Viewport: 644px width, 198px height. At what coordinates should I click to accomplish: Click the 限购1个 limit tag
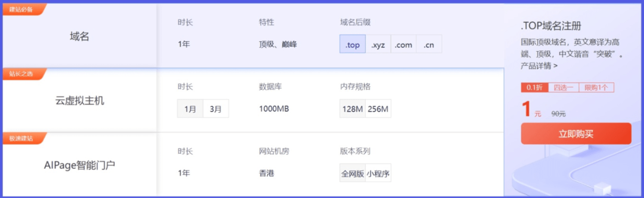pyautogui.click(x=596, y=88)
